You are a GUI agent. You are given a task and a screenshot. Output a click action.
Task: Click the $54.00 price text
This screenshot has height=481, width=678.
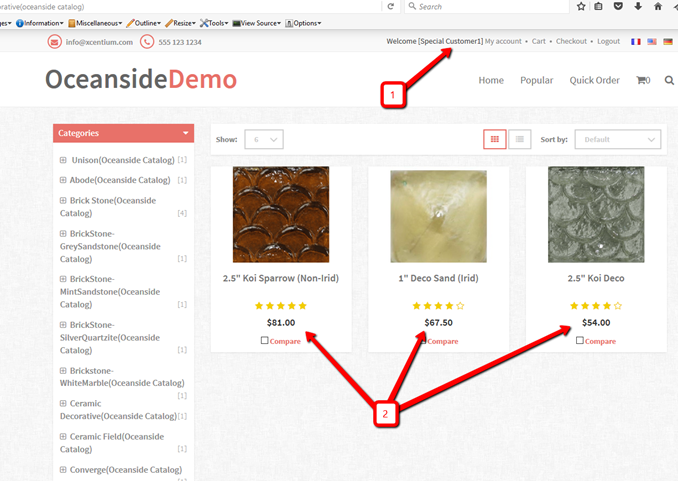(x=596, y=323)
